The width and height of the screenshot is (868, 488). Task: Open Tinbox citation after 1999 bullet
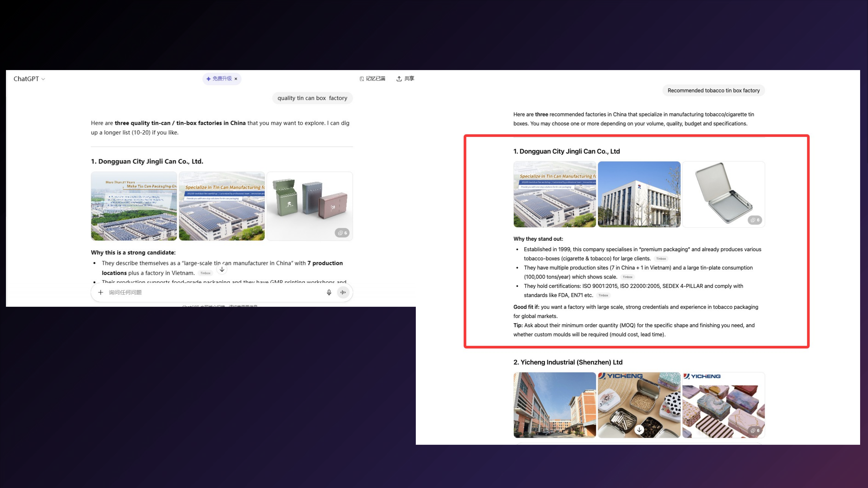pyautogui.click(x=661, y=259)
